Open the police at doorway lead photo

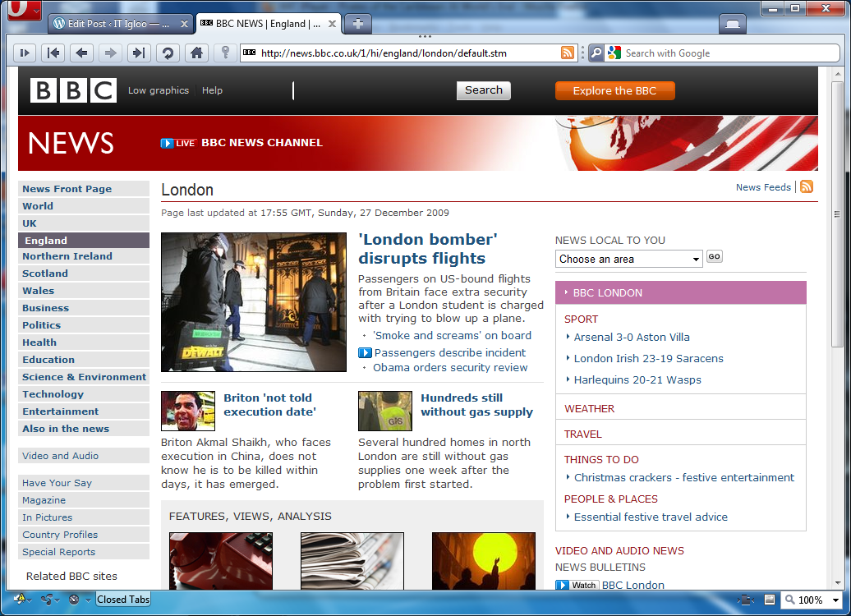tap(254, 302)
